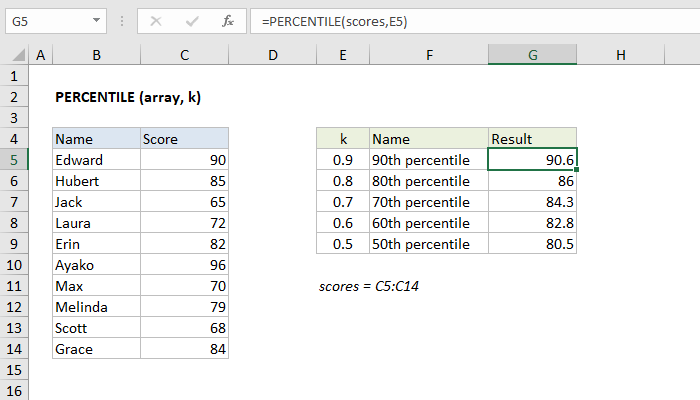700x400 pixels.
Task: Select column A header
Action: (x=41, y=55)
